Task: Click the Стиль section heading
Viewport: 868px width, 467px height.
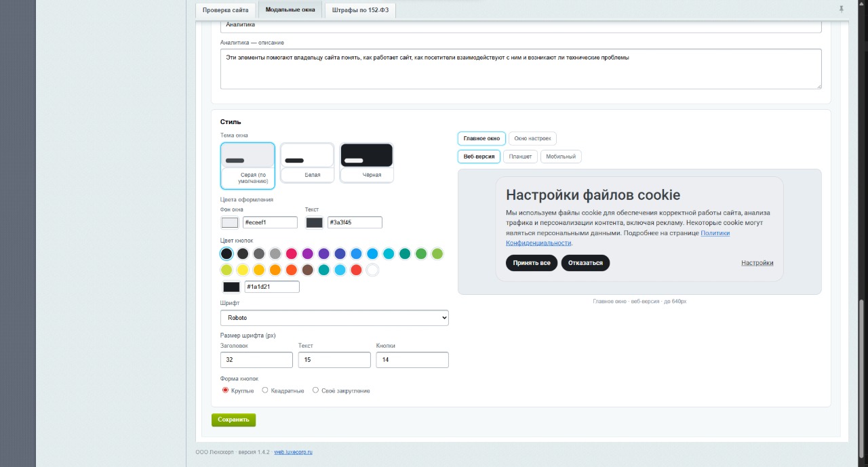Action: click(231, 122)
